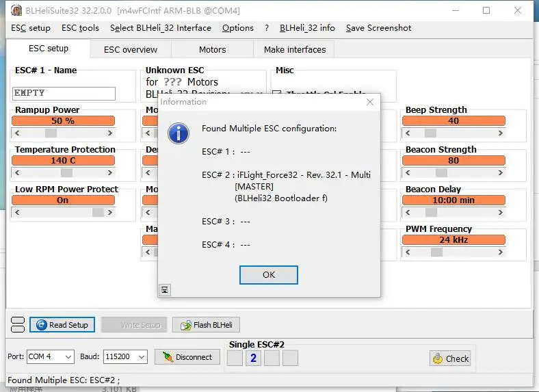Open Select BLHeli_32 Interface menu
Image resolution: width=539 pixels, height=392 pixels.
click(x=161, y=28)
